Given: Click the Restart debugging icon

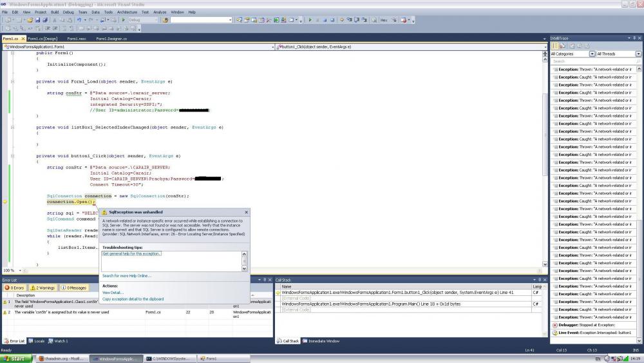Looking at the screenshot, I should [332, 20].
